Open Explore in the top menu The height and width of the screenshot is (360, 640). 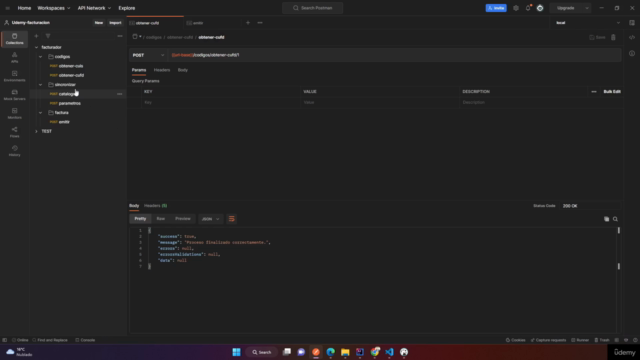click(127, 8)
